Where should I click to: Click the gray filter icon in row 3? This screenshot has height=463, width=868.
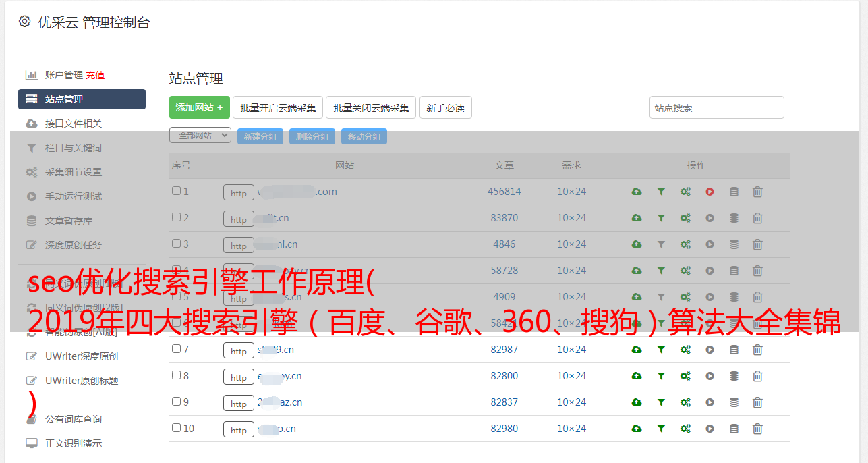(661, 244)
